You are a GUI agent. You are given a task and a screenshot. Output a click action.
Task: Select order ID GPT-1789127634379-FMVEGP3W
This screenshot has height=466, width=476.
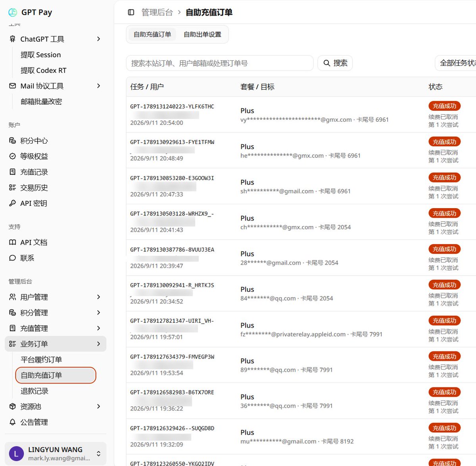click(172, 357)
